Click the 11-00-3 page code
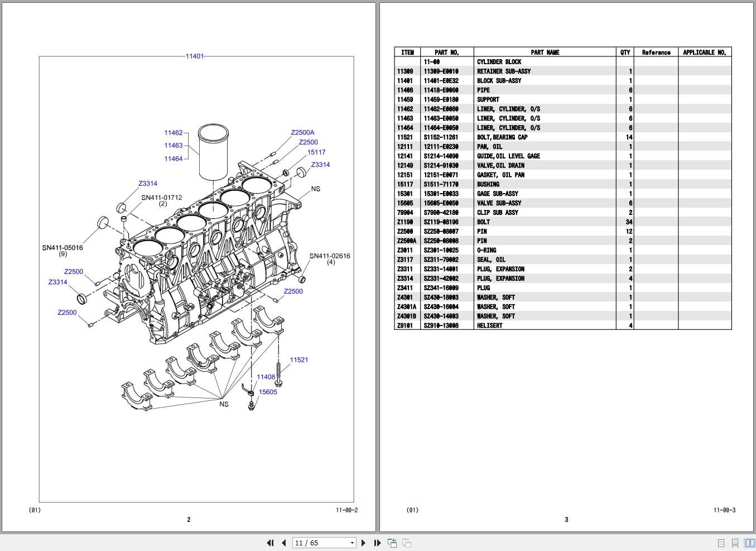This screenshot has width=756, height=551. (724, 510)
